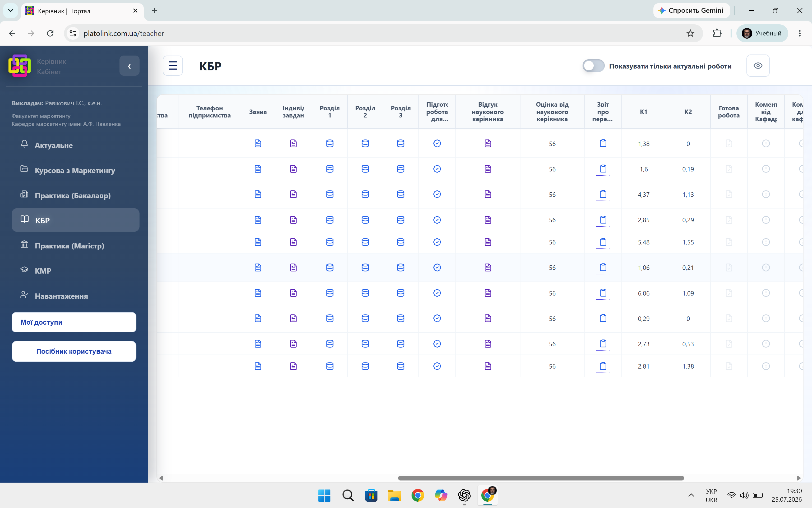
Task: Click the horizontal scrollbar thumb
Action: (x=541, y=478)
